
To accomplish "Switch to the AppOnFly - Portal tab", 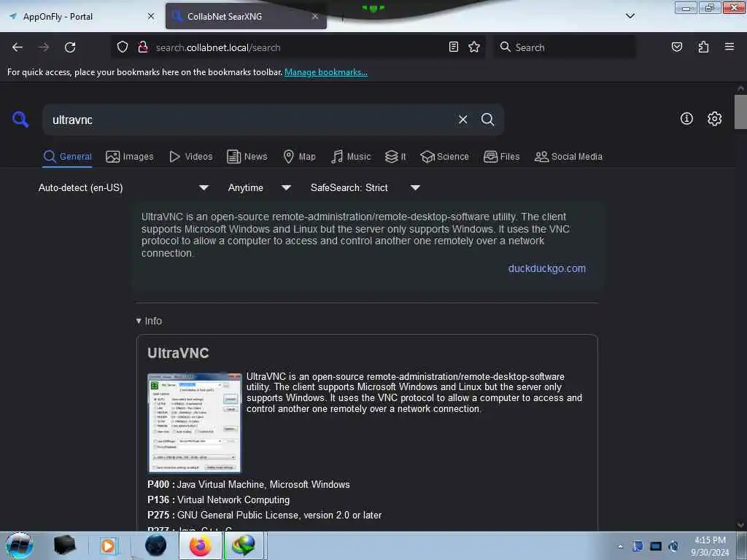I will [x=82, y=17].
